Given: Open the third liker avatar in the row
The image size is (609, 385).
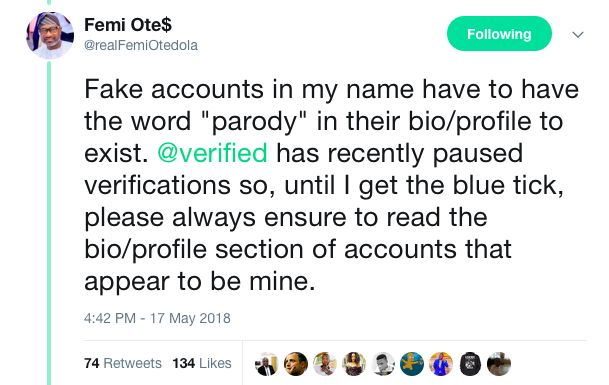Looking at the screenshot, I should tap(325, 364).
